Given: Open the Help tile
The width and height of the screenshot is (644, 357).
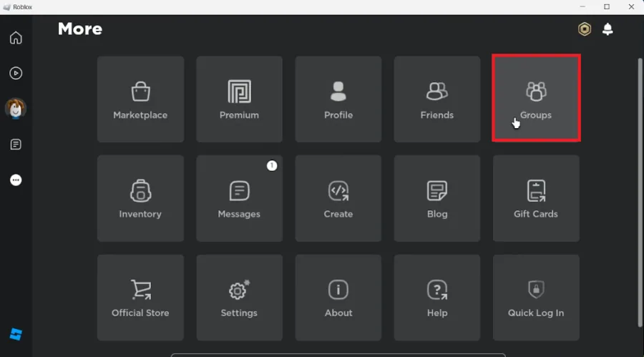Looking at the screenshot, I should click(x=437, y=298).
